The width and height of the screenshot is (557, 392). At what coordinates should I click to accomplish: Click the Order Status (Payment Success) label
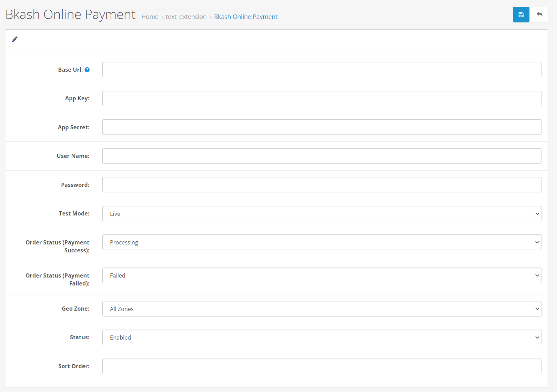tap(57, 246)
